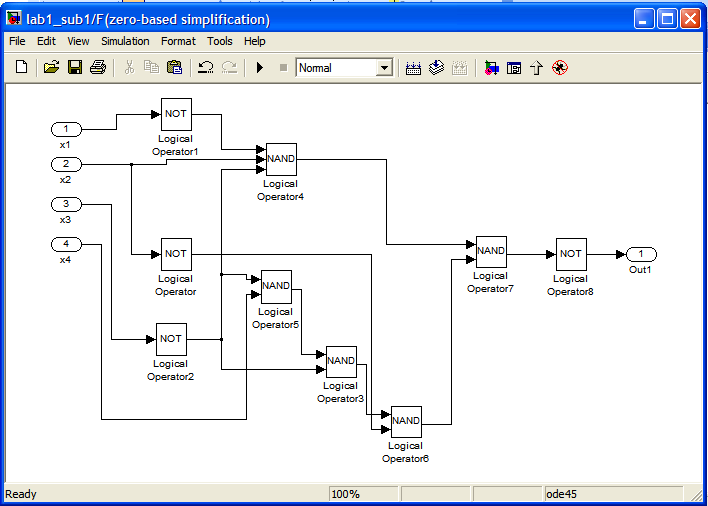The height and width of the screenshot is (506, 708).
Task: Open a model with the folder icon
Action: click(51, 68)
